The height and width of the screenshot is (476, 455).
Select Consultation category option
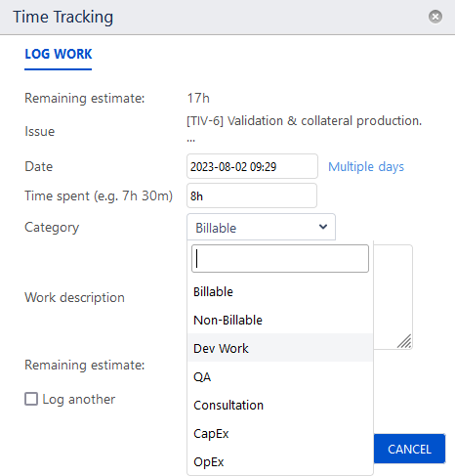(280, 406)
